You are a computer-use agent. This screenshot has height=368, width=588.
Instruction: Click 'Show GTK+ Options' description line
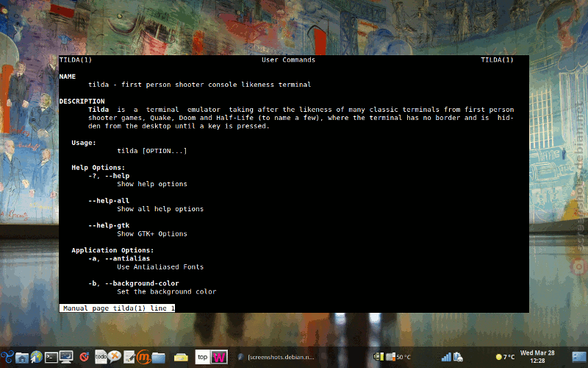coord(152,234)
